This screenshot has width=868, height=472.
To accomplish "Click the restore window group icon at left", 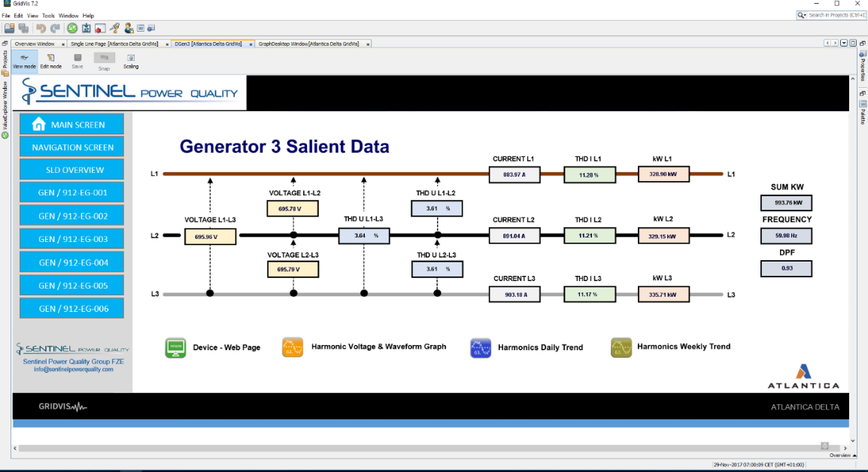I will [x=5, y=43].
